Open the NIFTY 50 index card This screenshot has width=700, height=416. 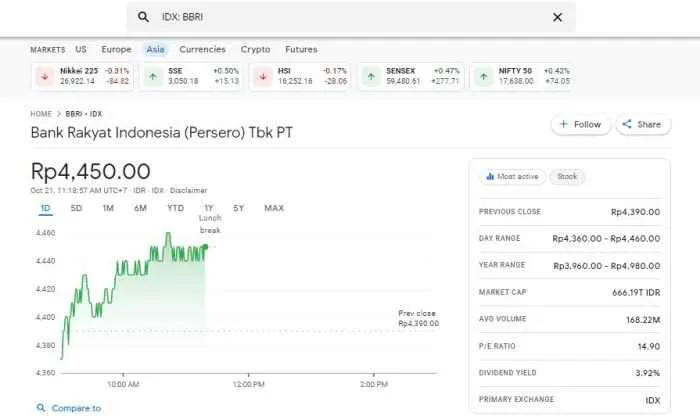point(521,76)
